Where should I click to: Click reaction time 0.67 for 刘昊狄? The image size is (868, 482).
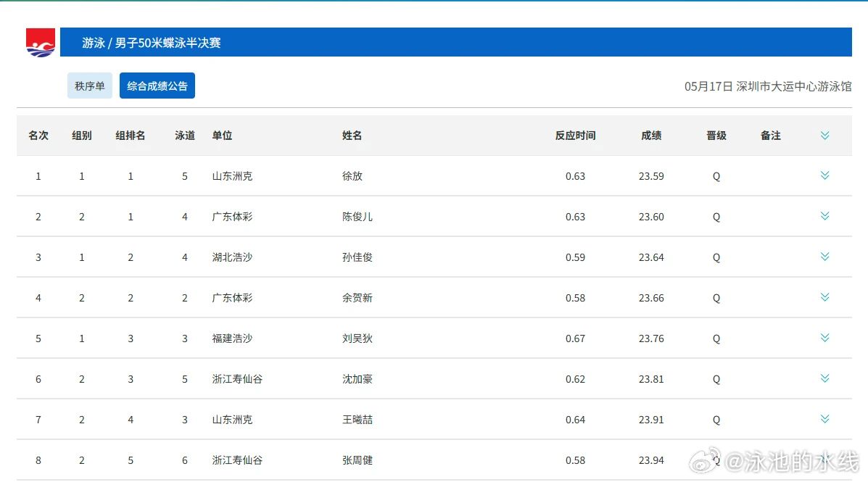pos(575,338)
